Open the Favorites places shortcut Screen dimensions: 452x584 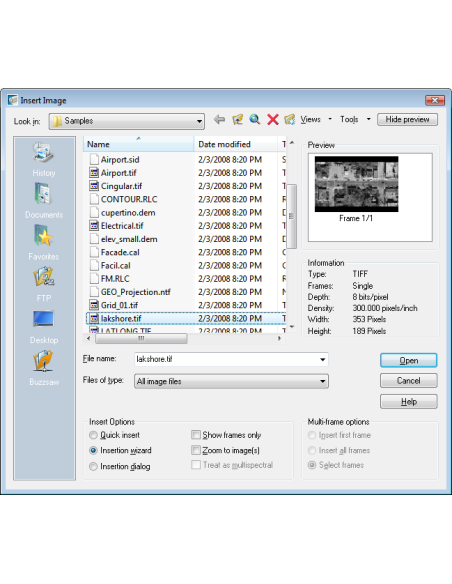coord(44,243)
